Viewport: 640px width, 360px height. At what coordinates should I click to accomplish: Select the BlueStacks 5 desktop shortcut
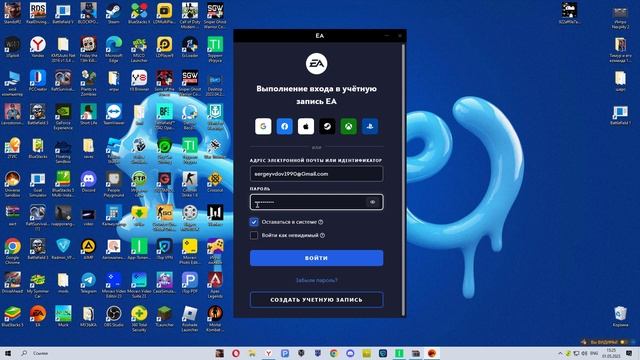pyautogui.click(x=12, y=316)
